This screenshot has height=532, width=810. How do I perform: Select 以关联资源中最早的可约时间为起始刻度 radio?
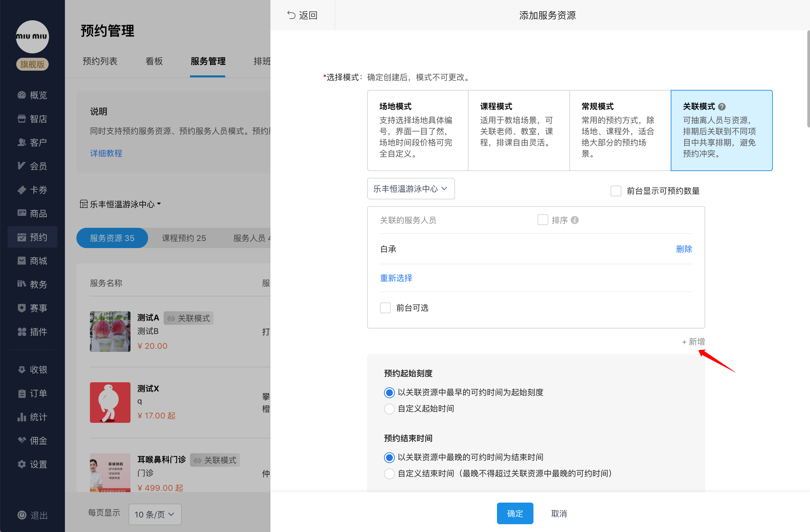389,392
